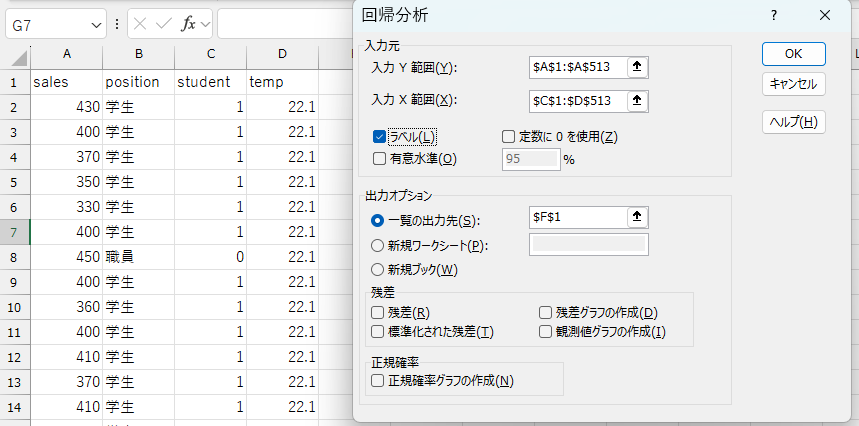Click the キャンセル button
This screenshot has width=859, height=426.
coord(793,85)
